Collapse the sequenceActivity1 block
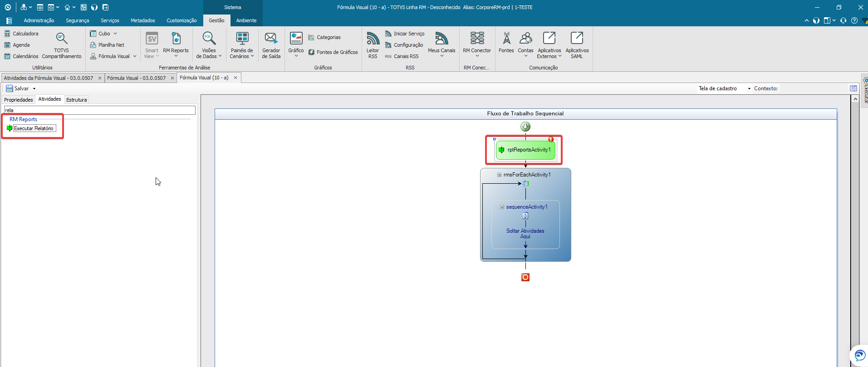Viewport: 868px width, 367px height. [x=502, y=207]
